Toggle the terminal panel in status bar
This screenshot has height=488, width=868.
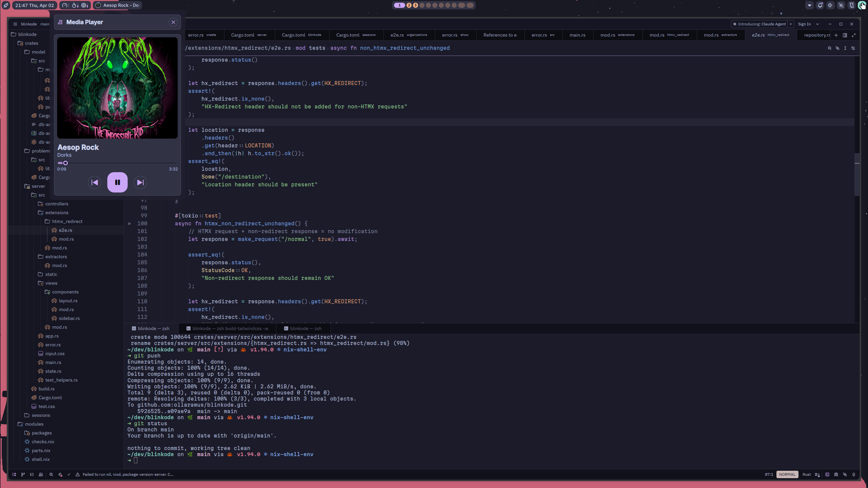coord(827,474)
